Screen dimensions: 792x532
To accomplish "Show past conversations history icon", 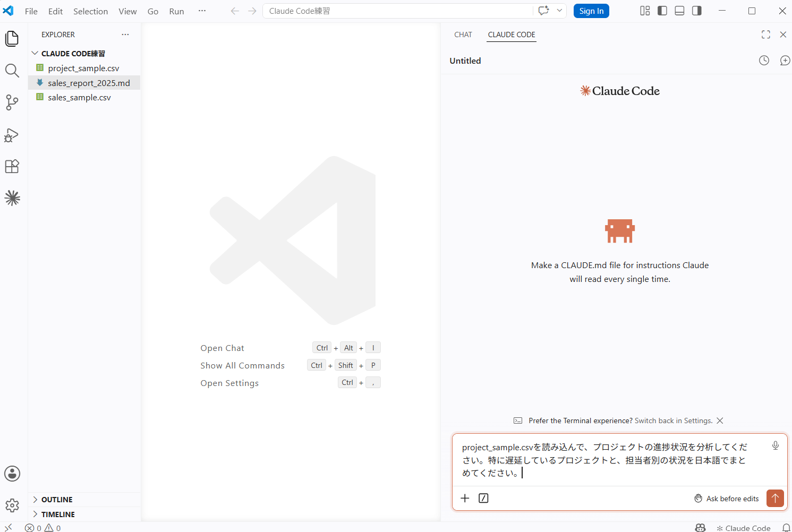I will tap(764, 61).
